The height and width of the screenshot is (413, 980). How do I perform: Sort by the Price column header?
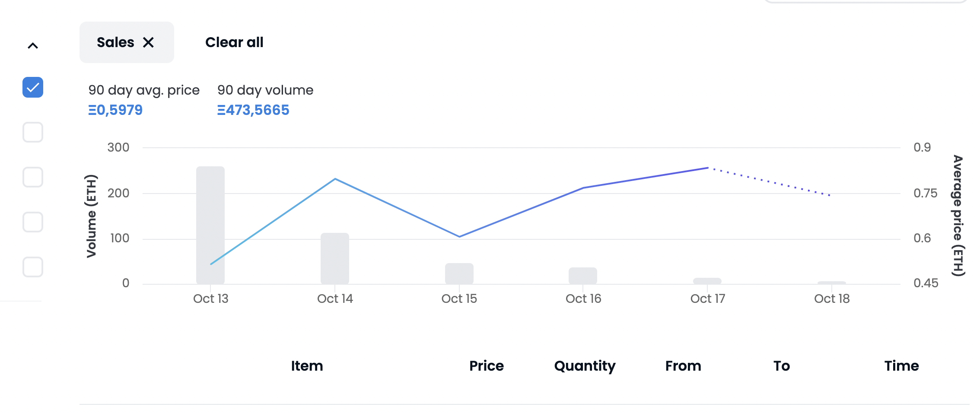click(487, 366)
